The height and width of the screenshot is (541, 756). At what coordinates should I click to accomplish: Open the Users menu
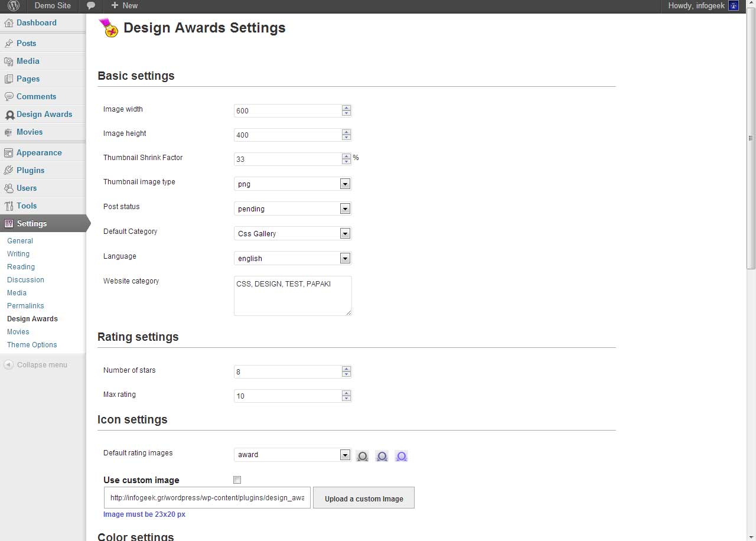(x=27, y=188)
